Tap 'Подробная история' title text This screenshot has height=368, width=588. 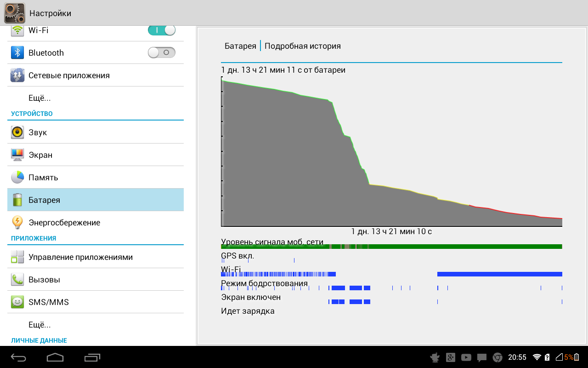[x=303, y=46]
